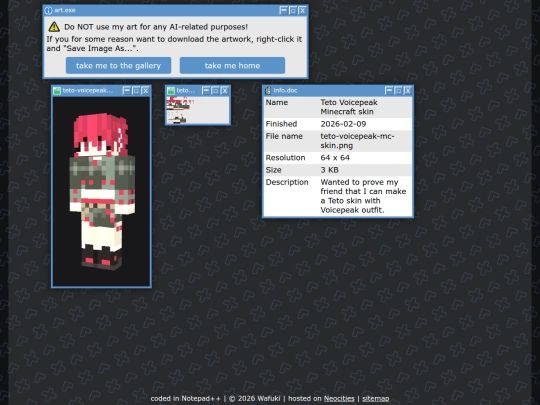
Task: Maximize the info.doc window
Action: point(398,91)
